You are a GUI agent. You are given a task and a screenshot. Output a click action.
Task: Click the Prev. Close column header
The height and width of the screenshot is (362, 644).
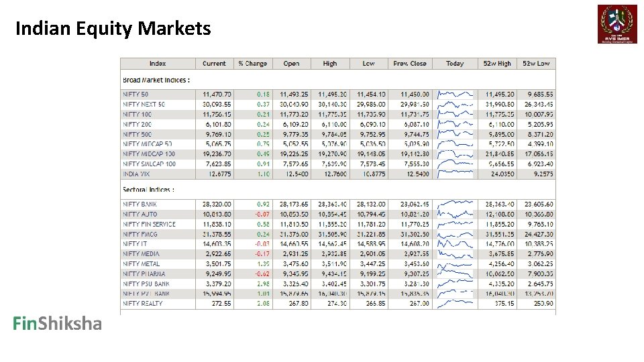[409, 64]
